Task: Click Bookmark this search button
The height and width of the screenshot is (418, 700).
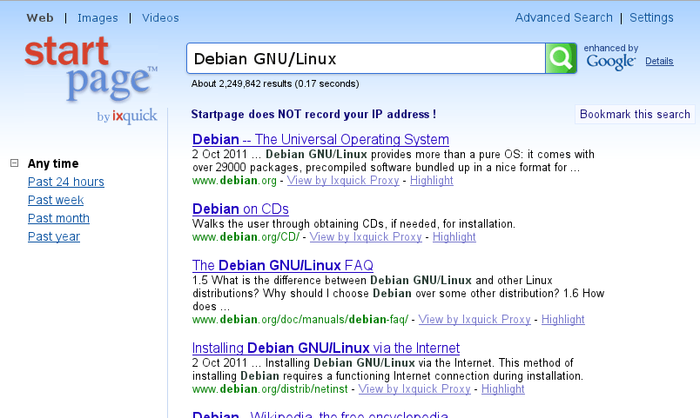Action: tap(635, 114)
